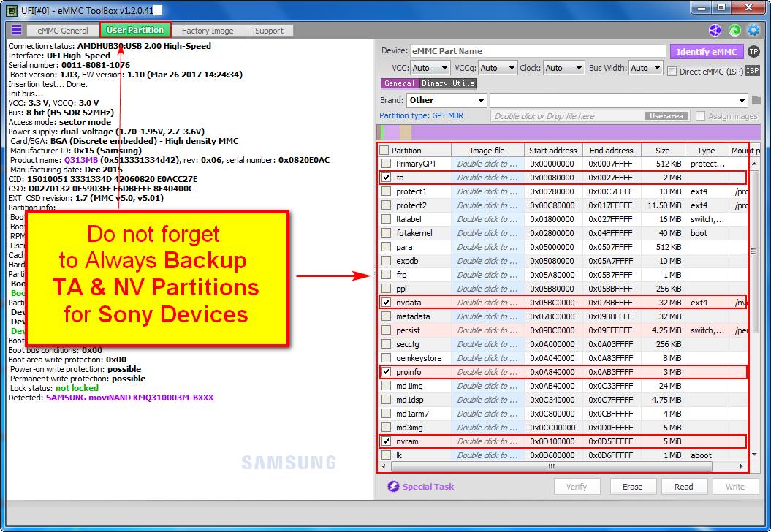Open the Bus Width dropdown
This screenshot has width=771, height=532.
[x=646, y=68]
